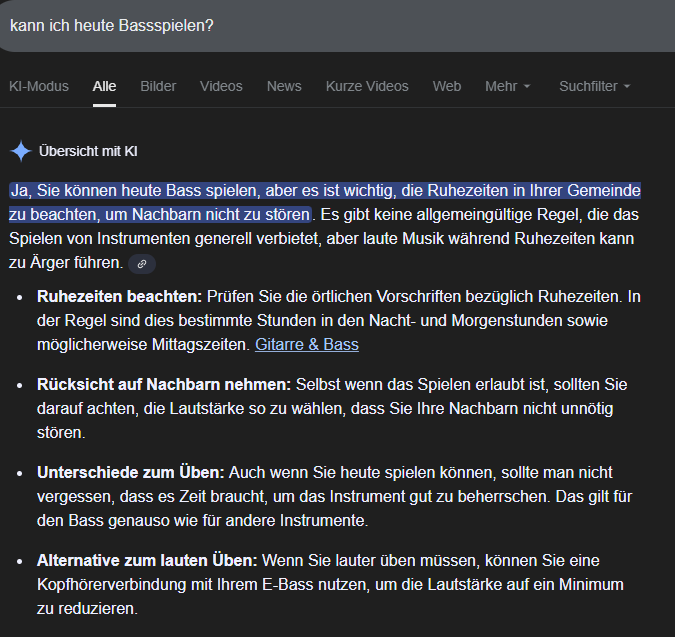Screen dimensions: 675x637
Task: Click the 'Ruhezeiten beachten:' bold heading
Action: coord(119,296)
